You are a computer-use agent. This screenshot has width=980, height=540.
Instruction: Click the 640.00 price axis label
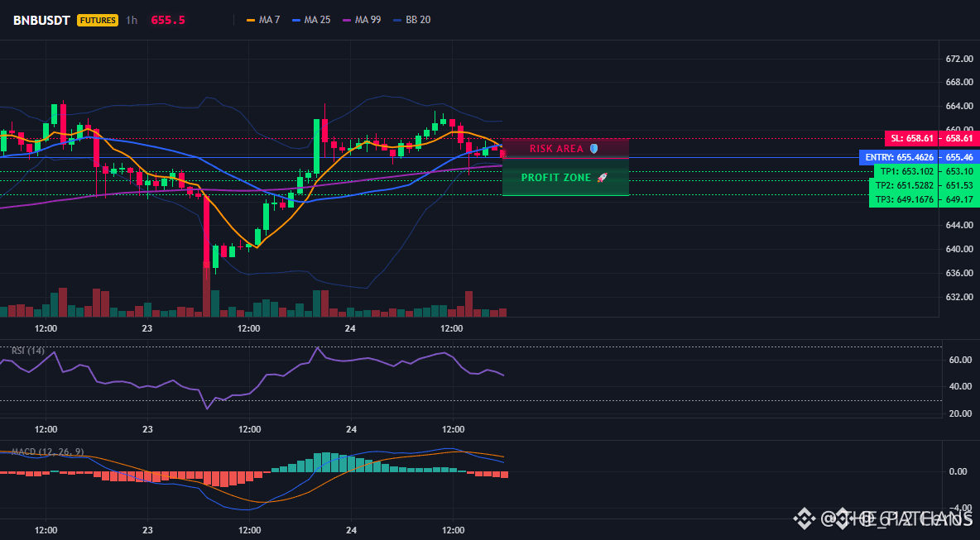point(959,249)
